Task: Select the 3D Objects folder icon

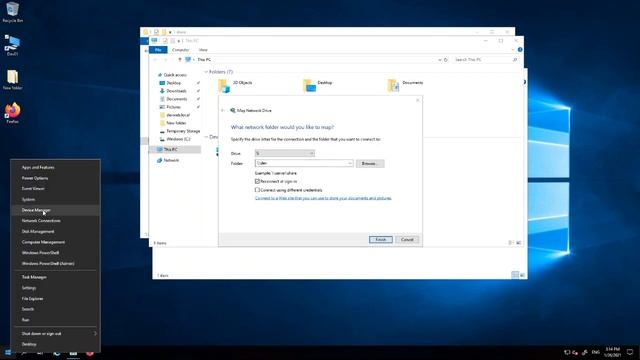Action: point(224,85)
